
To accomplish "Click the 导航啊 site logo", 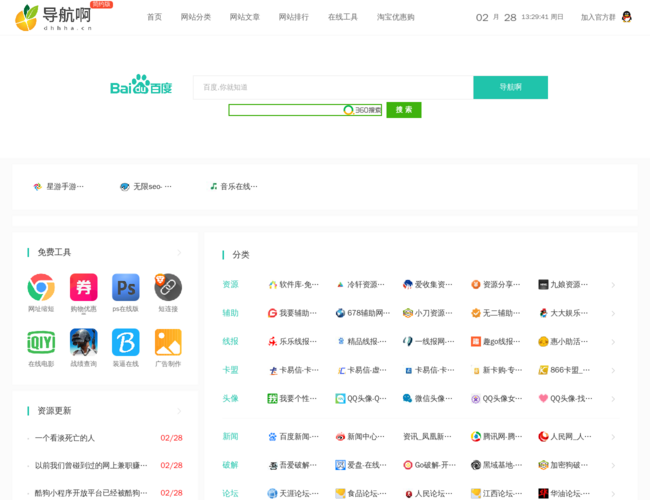I will pyautogui.click(x=53, y=17).
